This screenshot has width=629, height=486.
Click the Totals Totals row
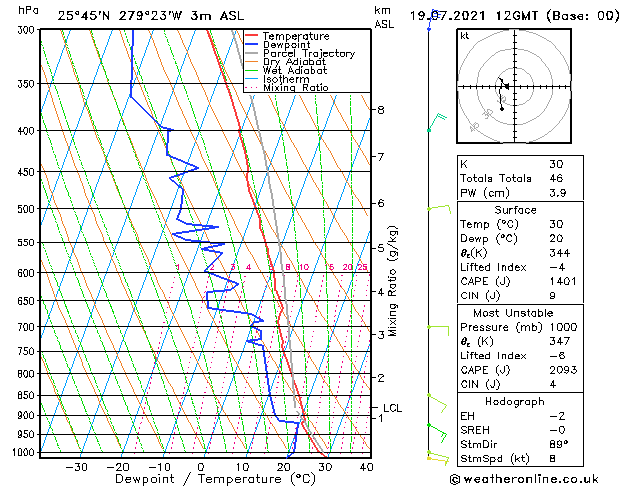point(520,178)
